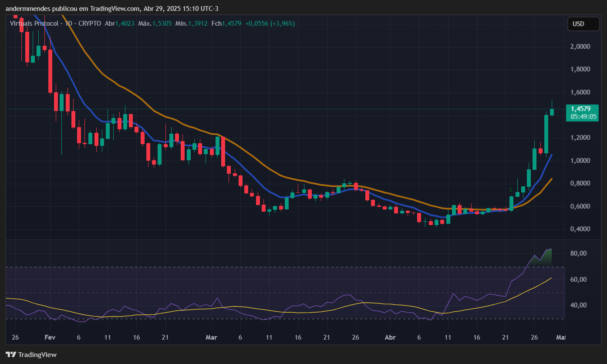
Task: Click the Mai label on the time axis
Action: click(561, 337)
